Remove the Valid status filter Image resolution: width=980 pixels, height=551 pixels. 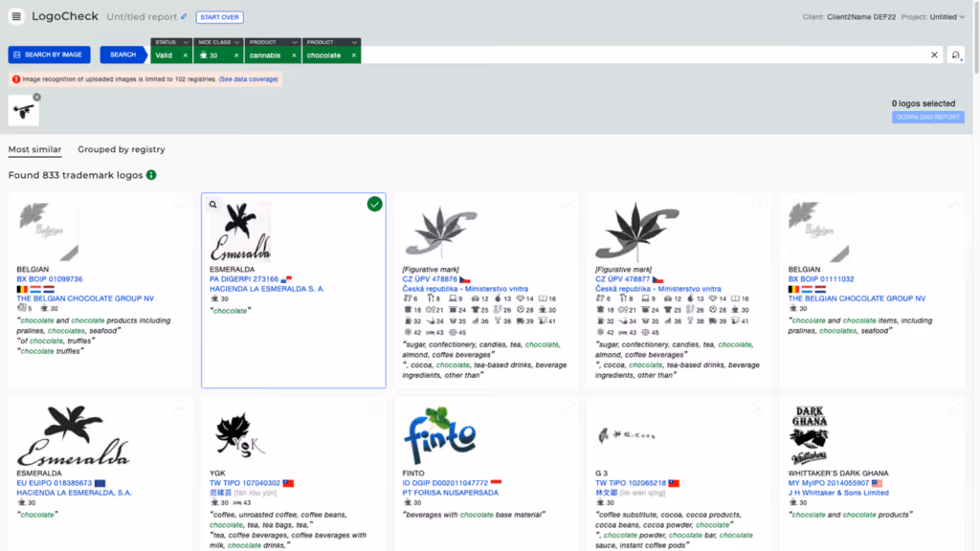(185, 55)
